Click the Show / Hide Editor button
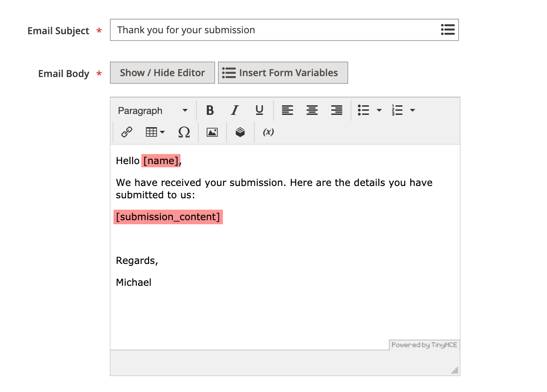 click(162, 73)
